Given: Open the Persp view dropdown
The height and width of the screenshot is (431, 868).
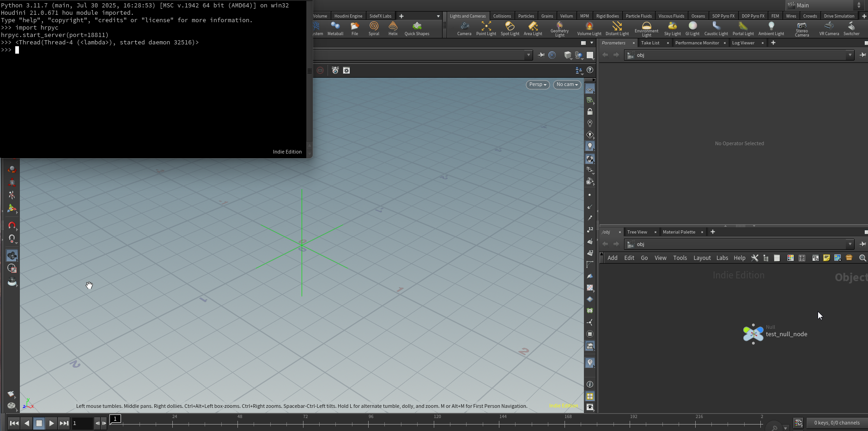Looking at the screenshot, I should pos(537,85).
